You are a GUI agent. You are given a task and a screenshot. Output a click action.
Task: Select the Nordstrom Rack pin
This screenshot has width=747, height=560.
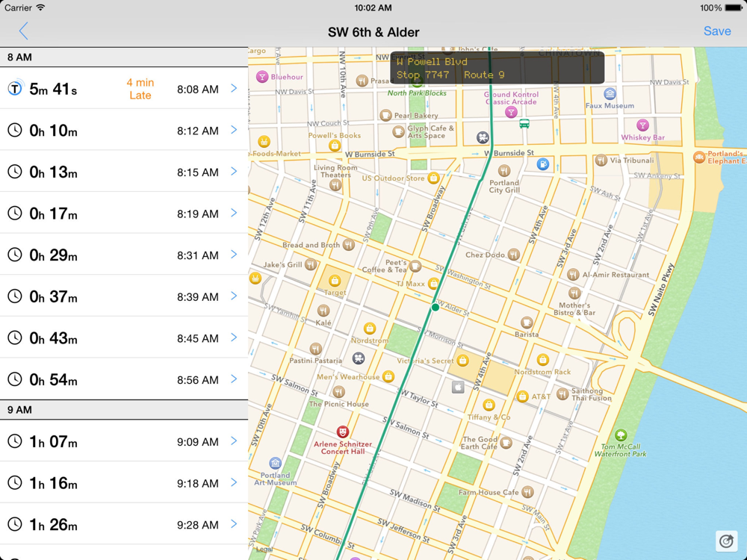click(542, 360)
